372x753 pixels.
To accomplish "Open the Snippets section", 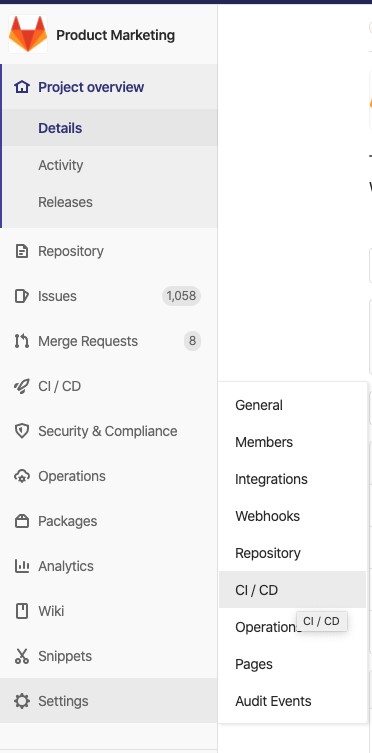I will click(65, 656).
